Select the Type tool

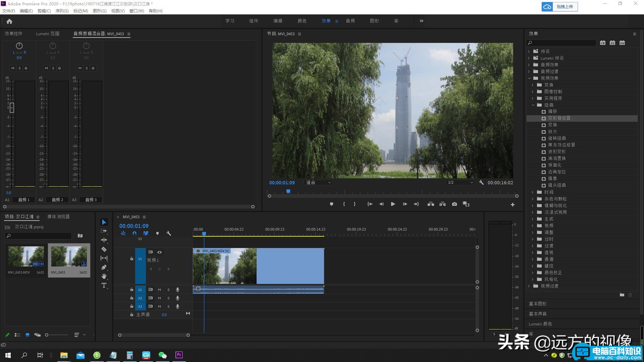pyautogui.click(x=104, y=285)
